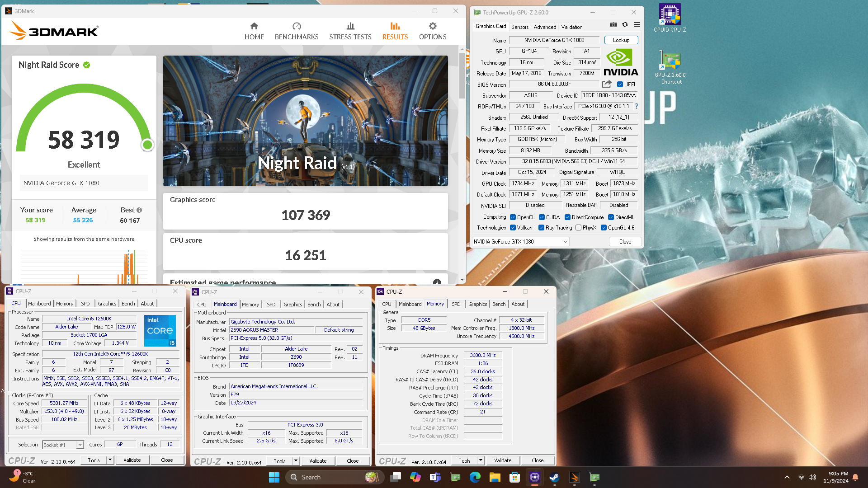Click the NVIDIA logo in GPU-Z
Image resolution: width=868 pixels, height=488 pixels.
(621, 62)
